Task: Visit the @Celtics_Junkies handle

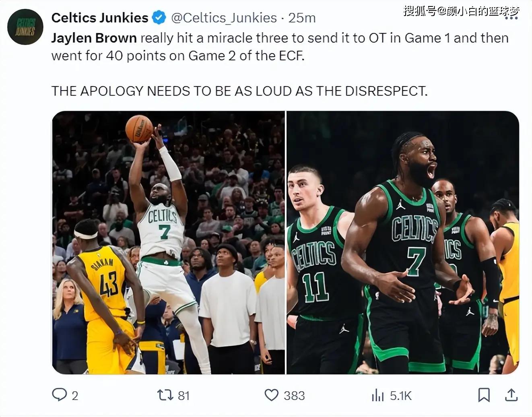Action: [224, 18]
